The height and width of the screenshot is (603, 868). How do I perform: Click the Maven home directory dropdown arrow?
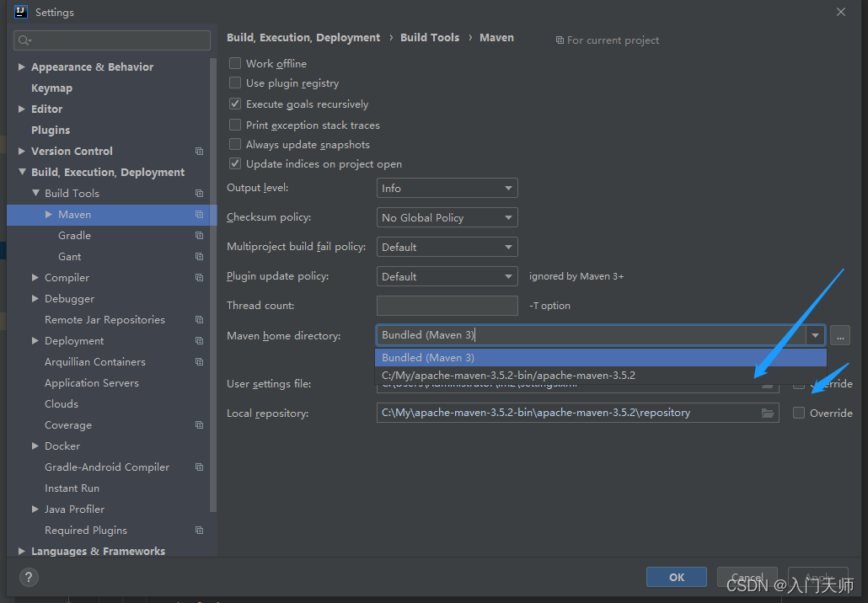(815, 335)
